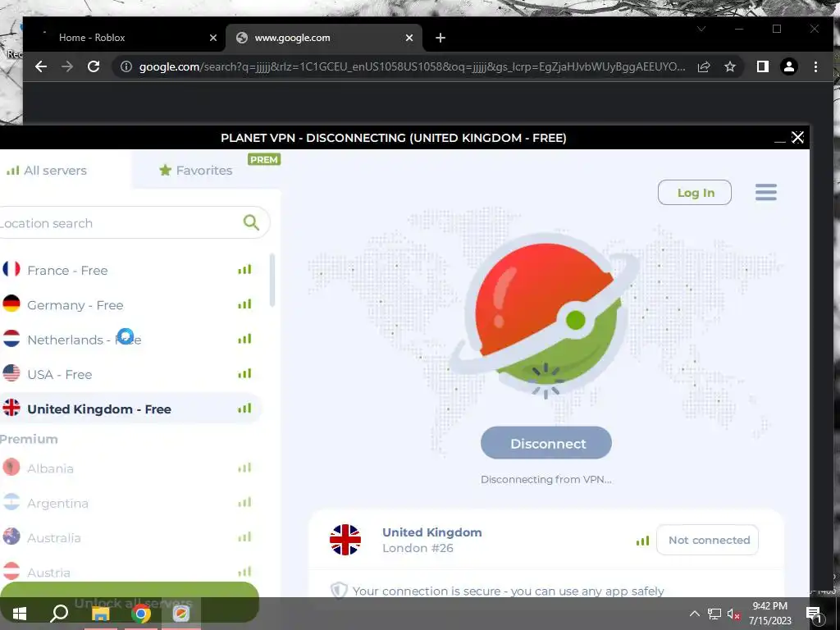840x630 pixels.
Task: Bookmark this page with the star icon
Action: (729, 66)
